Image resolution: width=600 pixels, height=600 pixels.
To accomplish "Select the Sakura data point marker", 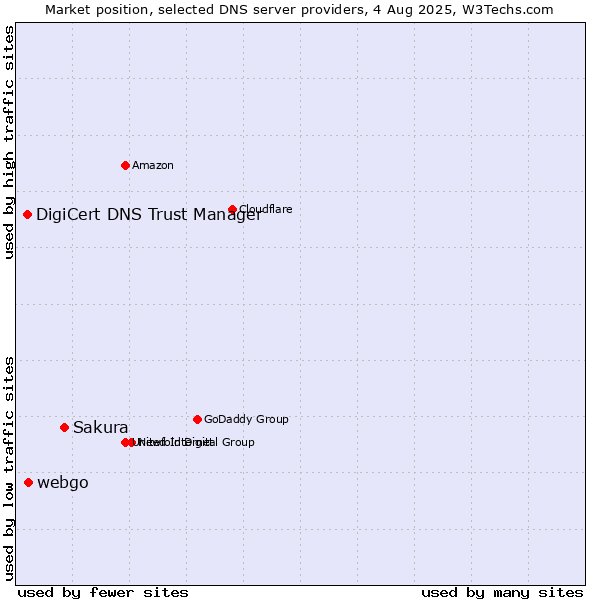I will click(64, 427).
